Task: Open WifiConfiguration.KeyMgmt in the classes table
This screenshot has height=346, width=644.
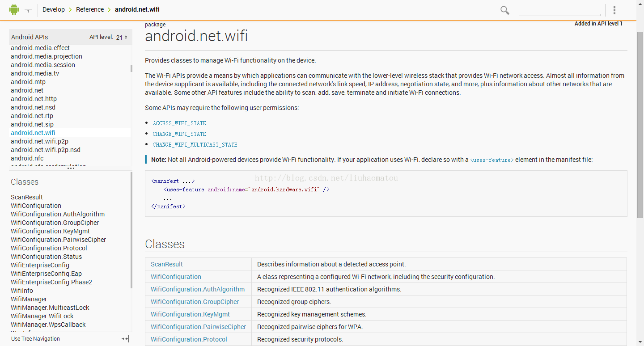Action: click(x=190, y=314)
